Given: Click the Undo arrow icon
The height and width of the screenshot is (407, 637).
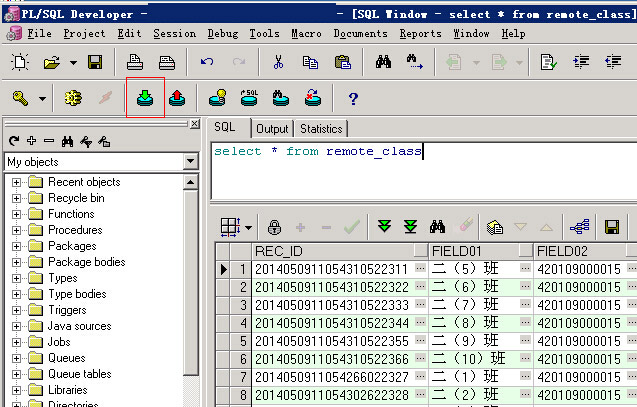Looking at the screenshot, I should [x=207, y=62].
